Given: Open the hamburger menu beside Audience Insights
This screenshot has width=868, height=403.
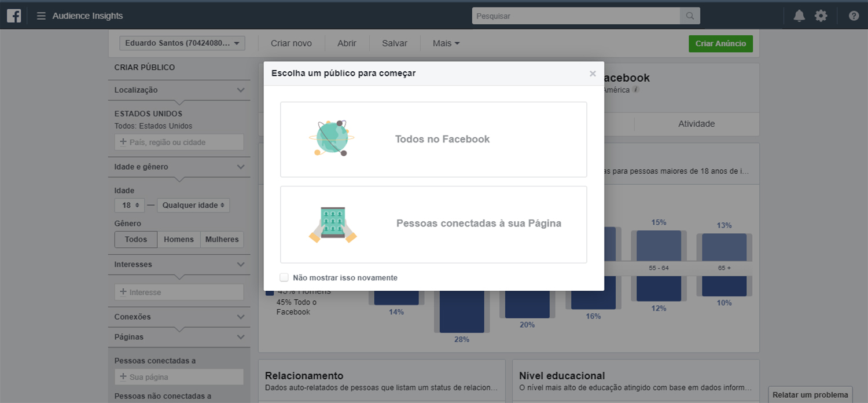Looking at the screenshot, I should [41, 16].
